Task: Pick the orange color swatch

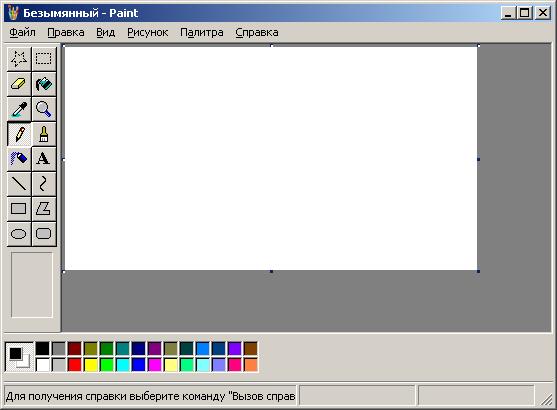Action: 250,365
